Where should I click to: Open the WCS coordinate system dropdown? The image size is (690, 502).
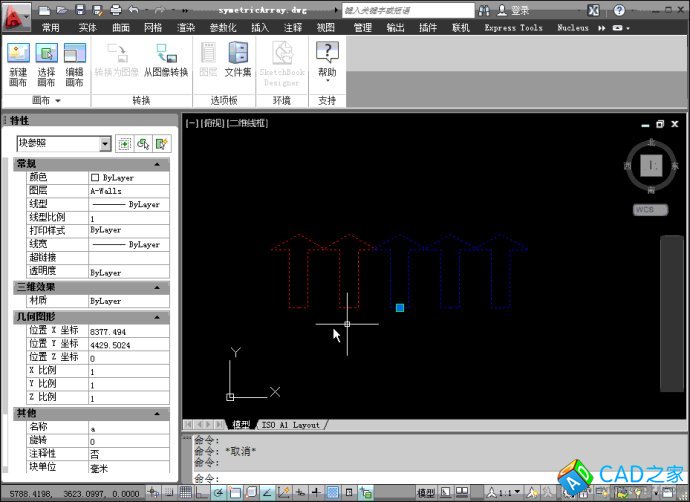[651, 210]
